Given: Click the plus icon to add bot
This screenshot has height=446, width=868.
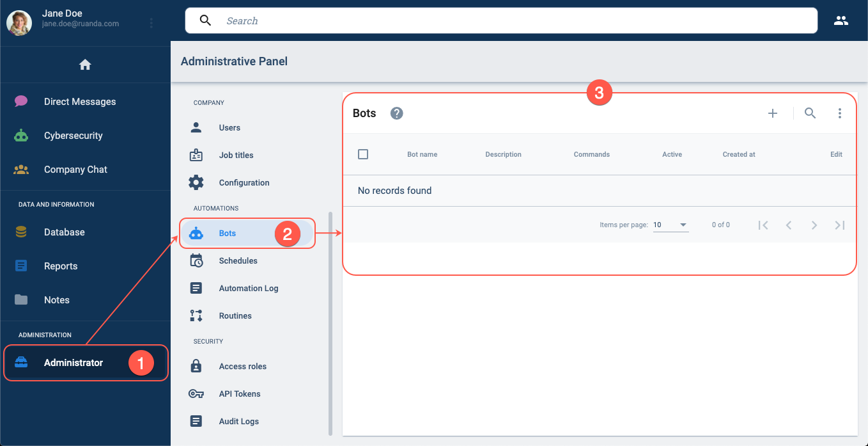Looking at the screenshot, I should coord(772,113).
